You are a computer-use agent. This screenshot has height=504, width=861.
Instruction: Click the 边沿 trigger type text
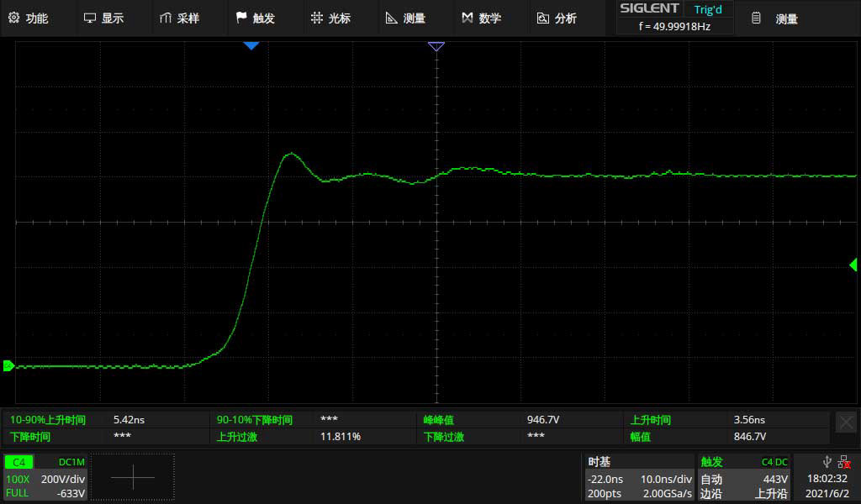[x=711, y=494]
